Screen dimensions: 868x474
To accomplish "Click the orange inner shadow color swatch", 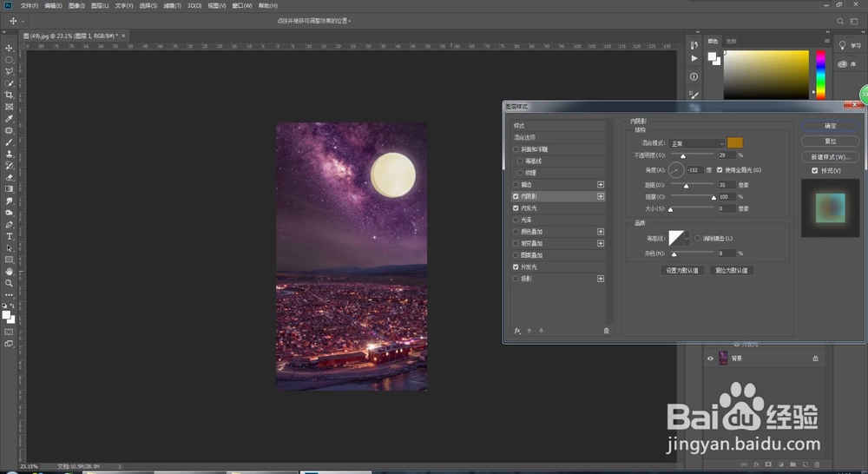I will pos(734,143).
